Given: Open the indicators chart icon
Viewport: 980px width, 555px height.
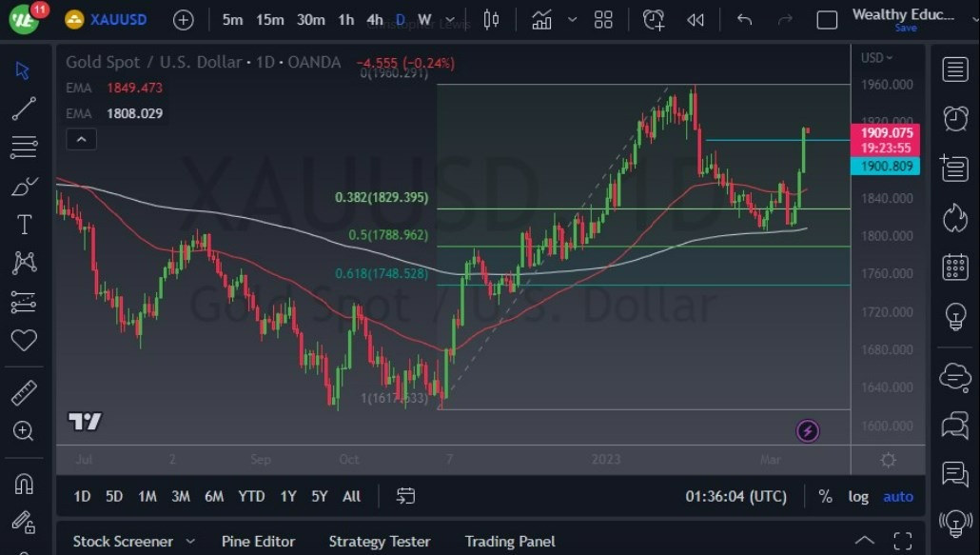Looking at the screenshot, I should pos(541,20).
